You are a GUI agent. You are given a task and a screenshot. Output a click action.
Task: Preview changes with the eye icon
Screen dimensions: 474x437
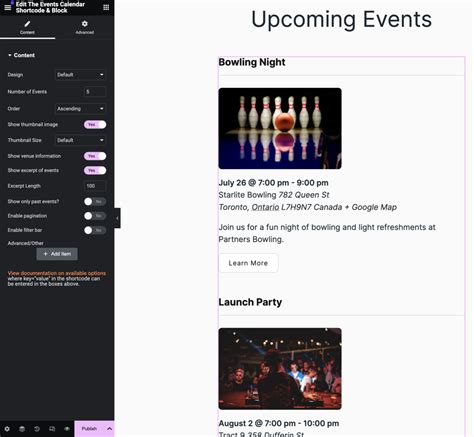coord(67,429)
